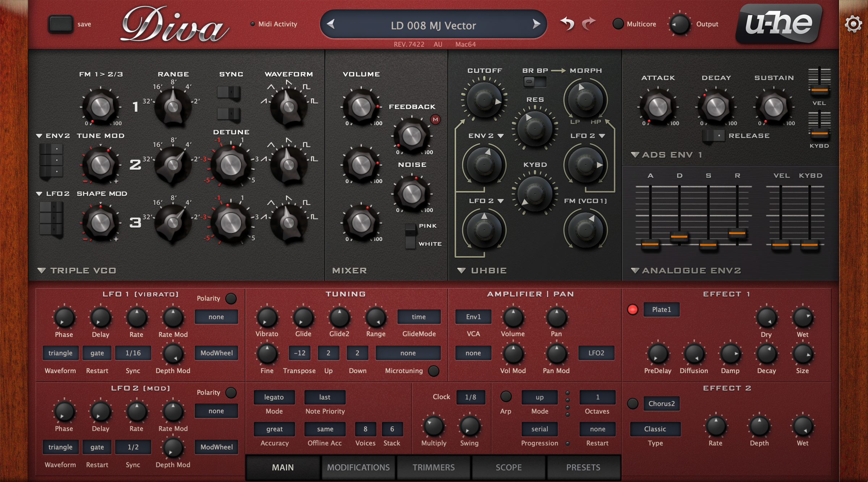The height and width of the screenshot is (482, 868).
Task: Go to the next preset with right arrow
Action: point(536,24)
